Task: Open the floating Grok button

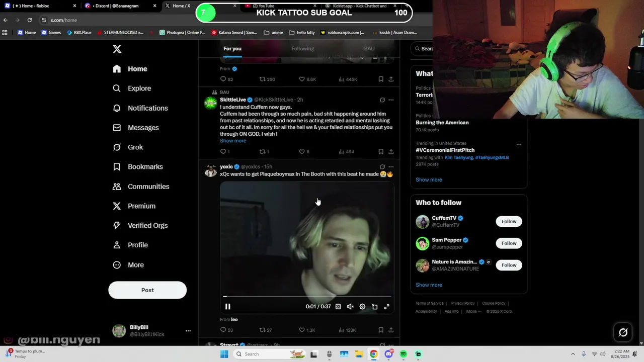Action: coord(623,332)
